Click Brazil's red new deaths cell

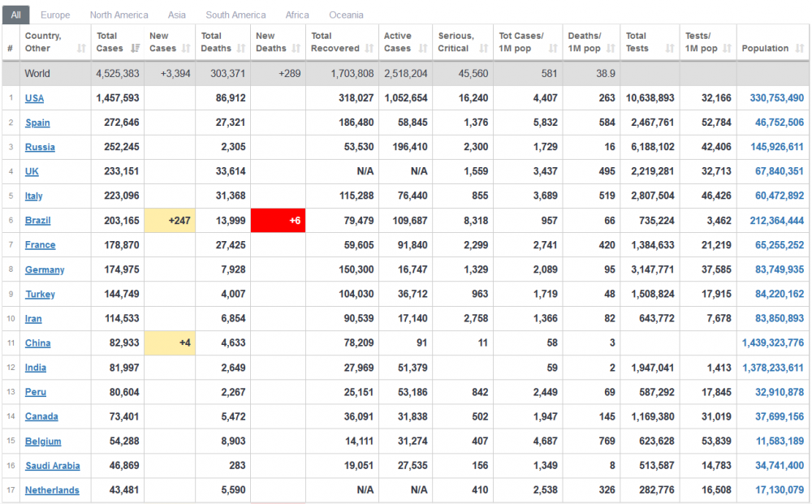278,221
